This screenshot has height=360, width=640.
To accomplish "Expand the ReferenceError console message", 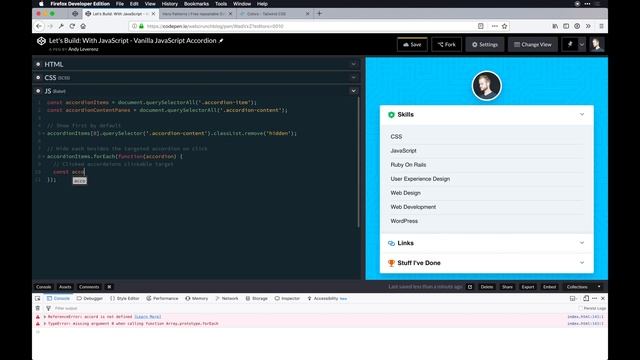I will [x=45, y=317].
